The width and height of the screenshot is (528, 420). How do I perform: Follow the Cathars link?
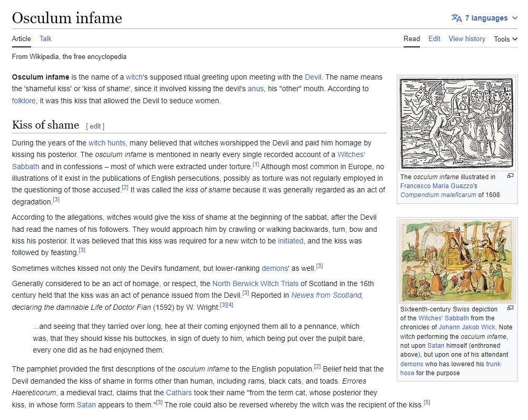[x=179, y=393]
